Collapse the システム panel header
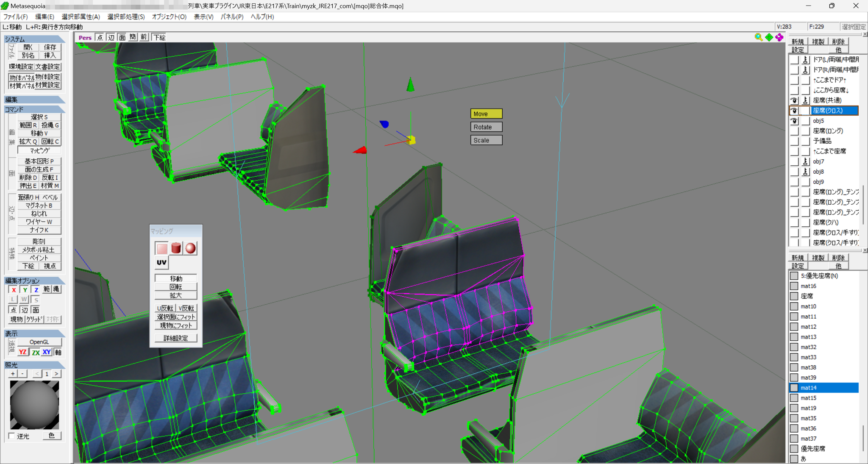The image size is (868, 464). (34, 39)
